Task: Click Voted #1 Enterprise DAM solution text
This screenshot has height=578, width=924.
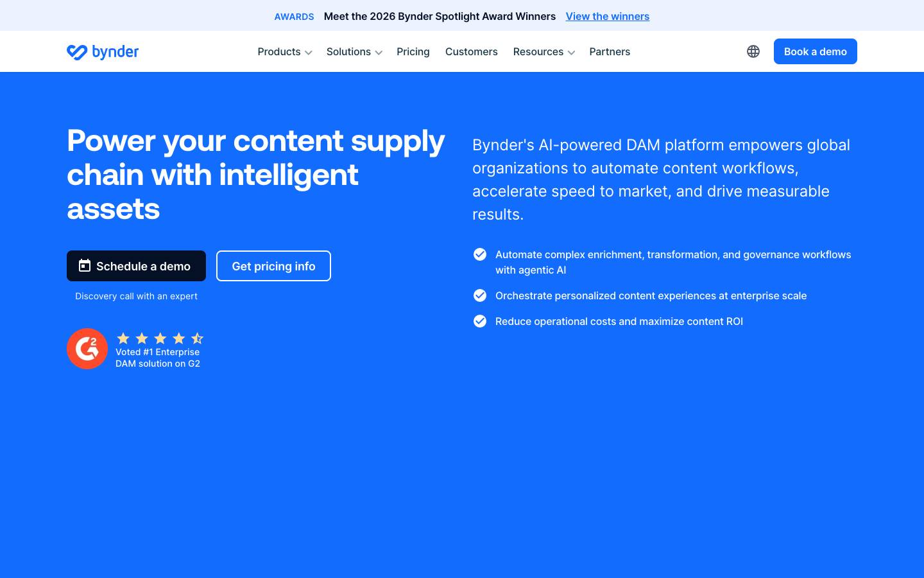Action: [158, 358]
